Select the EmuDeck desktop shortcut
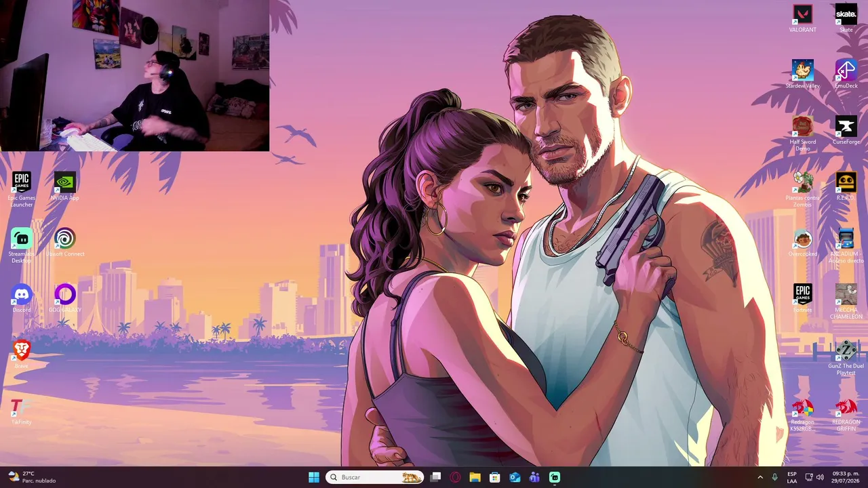The width and height of the screenshot is (868, 488). (846, 74)
